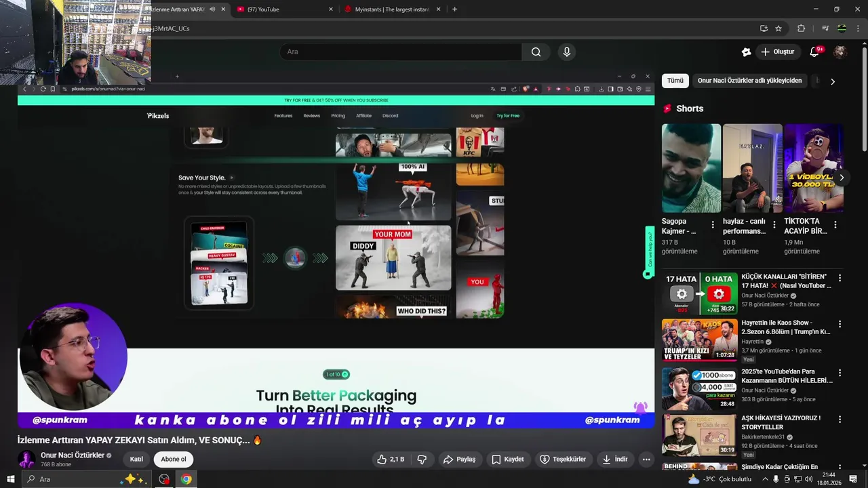Viewport: 868px width, 488px height.
Task: Open more actions menu below the video
Action: click(x=646, y=459)
